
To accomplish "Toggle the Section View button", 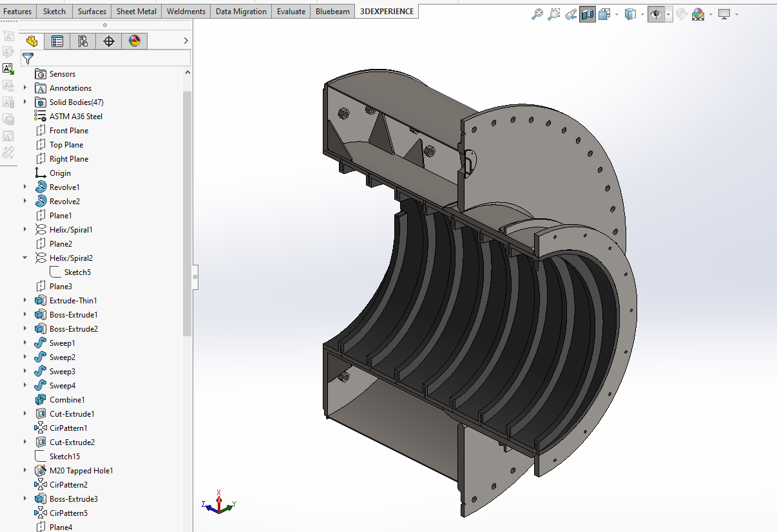I will (x=587, y=14).
